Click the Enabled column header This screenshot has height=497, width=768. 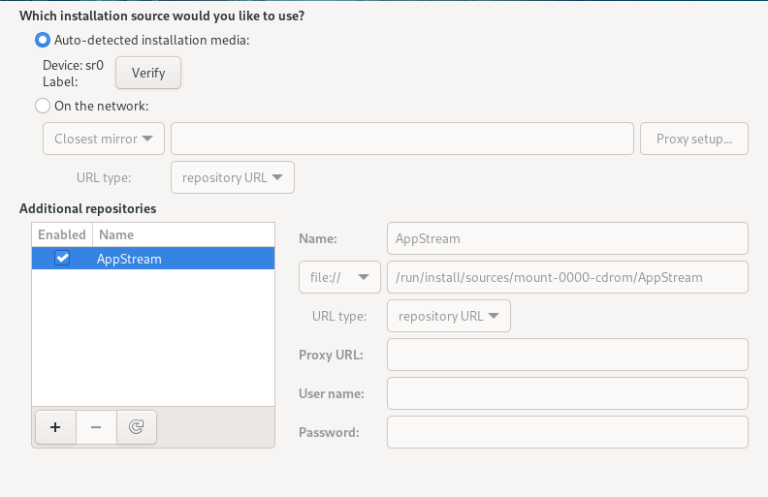point(62,235)
